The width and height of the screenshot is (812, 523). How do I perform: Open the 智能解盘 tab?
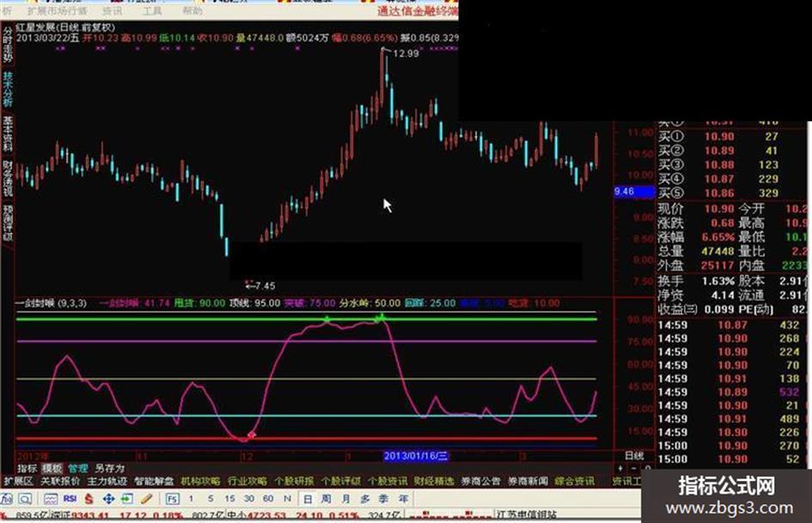tap(154, 481)
